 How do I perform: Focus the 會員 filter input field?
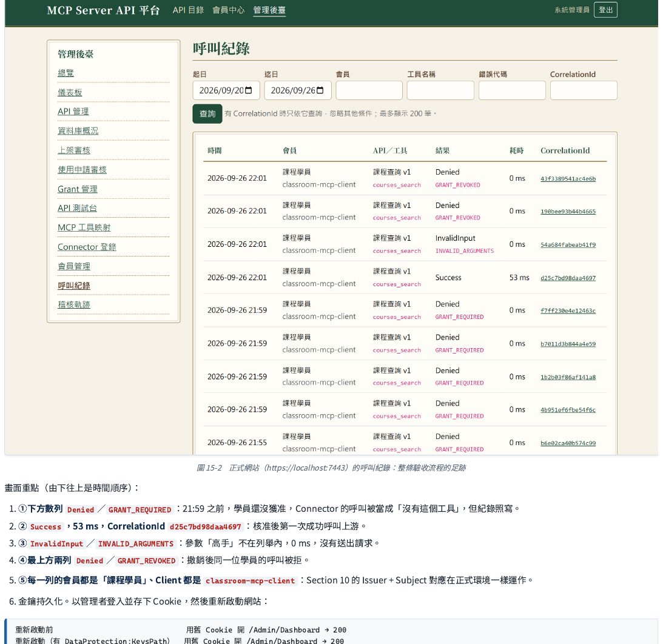(369, 90)
